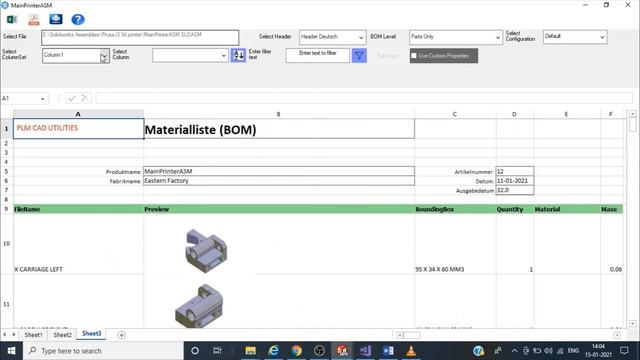Screen dimensions: 640x360
Task: Open the Help question mark icon
Action: (78, 19)
